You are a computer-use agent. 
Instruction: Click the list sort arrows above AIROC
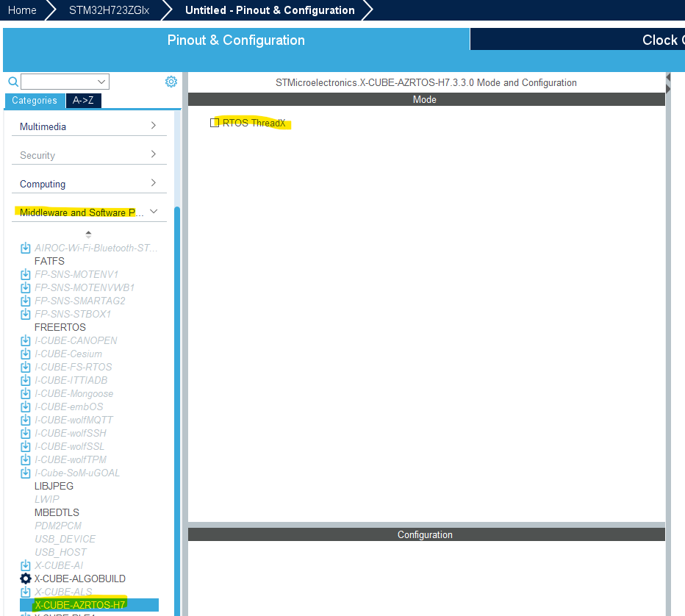[x=88, y=234]
